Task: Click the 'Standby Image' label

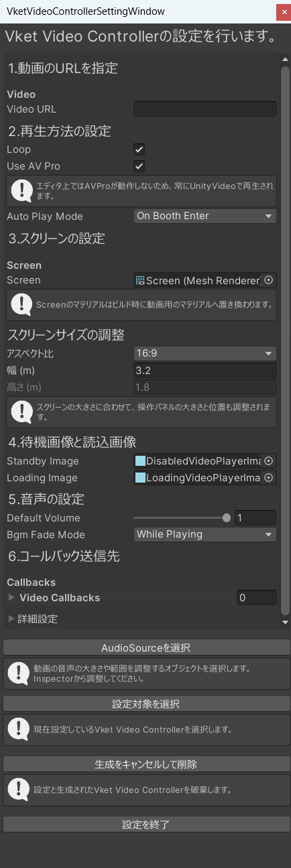Action: [x=43, y=461]
